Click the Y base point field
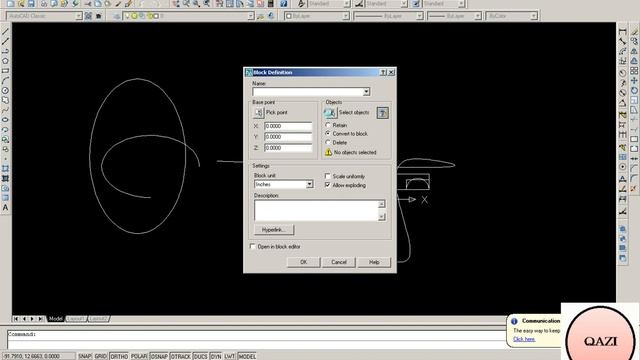 (x=288, y=137)
